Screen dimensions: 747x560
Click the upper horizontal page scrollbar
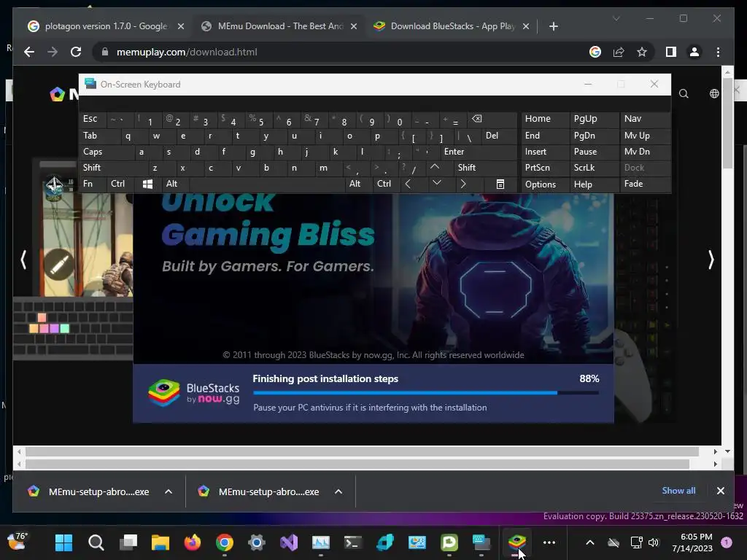coord(362,451)
